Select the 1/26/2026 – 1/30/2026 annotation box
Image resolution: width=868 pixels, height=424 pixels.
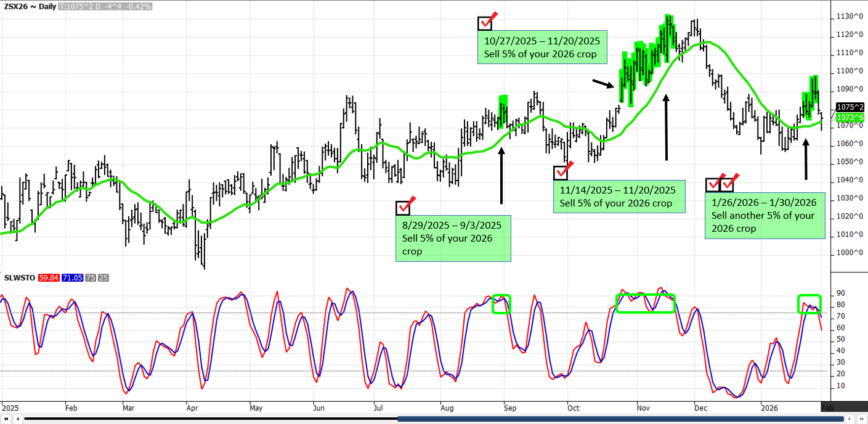click(765, 216)
